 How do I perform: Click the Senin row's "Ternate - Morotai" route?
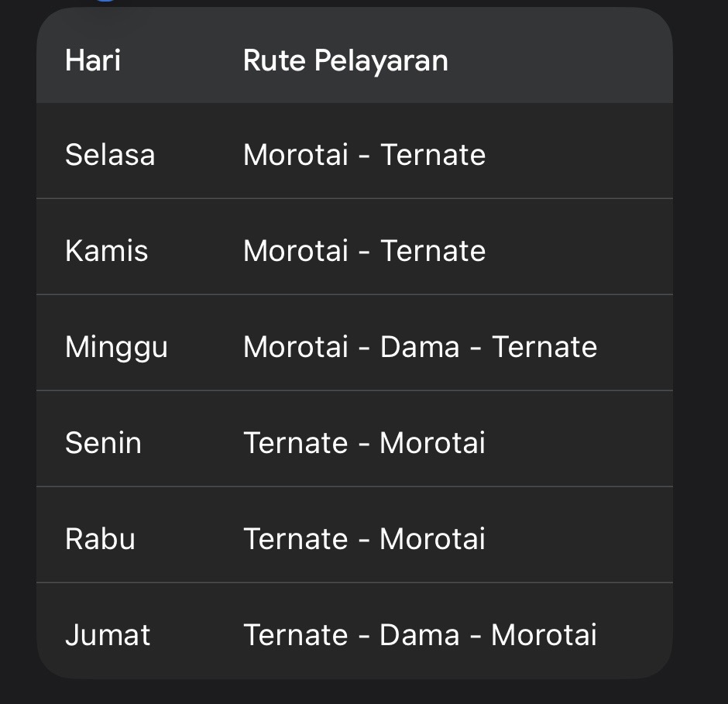click(364, 443)
